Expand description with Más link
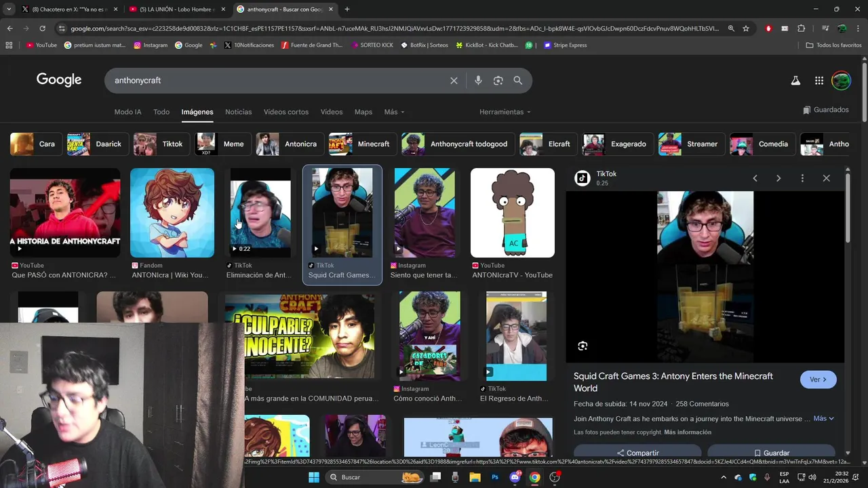The image size is (868, 488). 823,419
